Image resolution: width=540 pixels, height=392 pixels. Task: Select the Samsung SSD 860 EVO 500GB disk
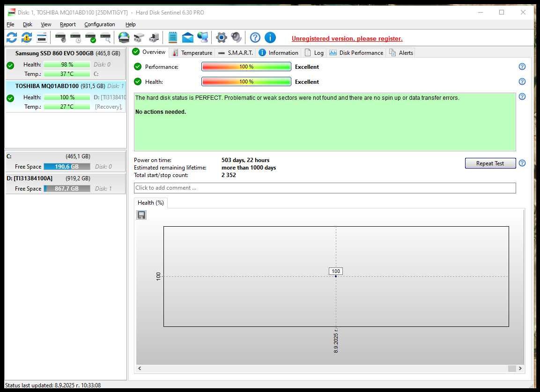coord(66,64)
